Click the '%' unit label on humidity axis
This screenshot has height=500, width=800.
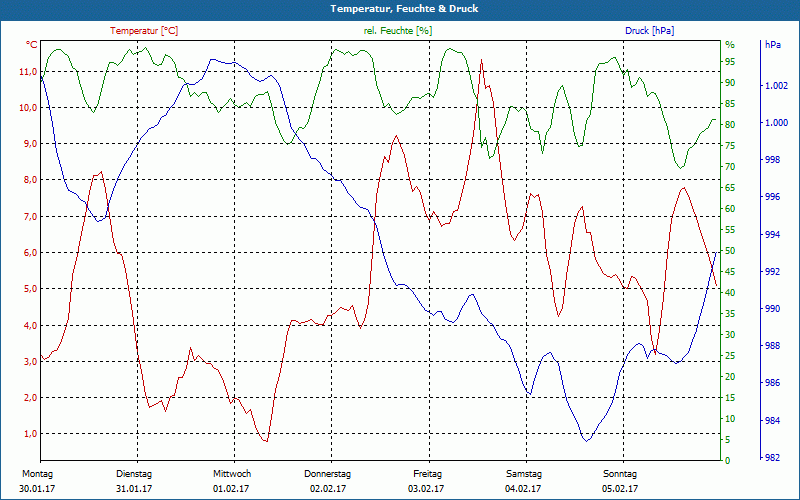pos(730,45)
